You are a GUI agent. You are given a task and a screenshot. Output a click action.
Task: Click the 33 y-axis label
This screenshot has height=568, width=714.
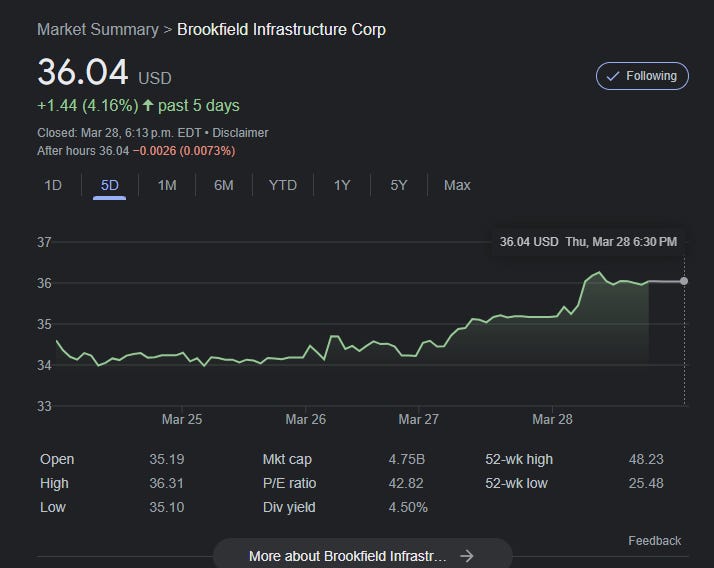[44, 406]
